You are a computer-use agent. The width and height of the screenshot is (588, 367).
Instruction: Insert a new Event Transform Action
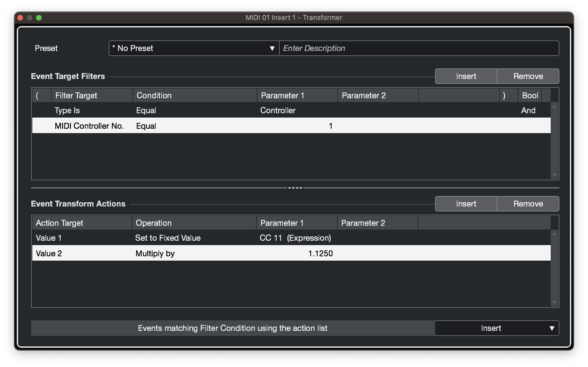pyautogui.click(x=466, y=204)
